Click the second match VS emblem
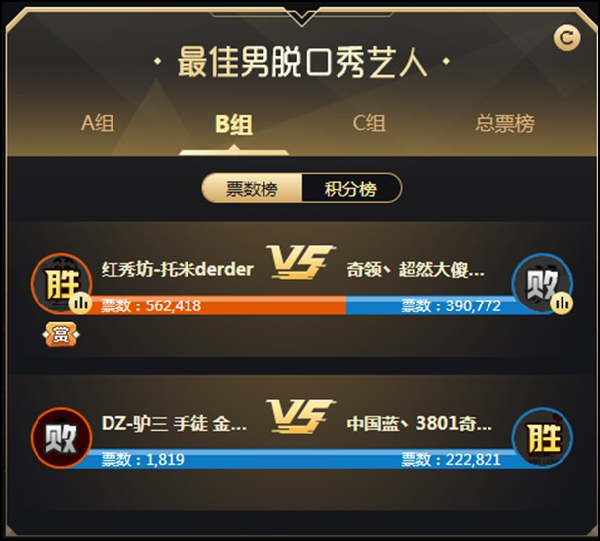Image resolution: width=600 pixels, height=541 pixels. [301, 417]
